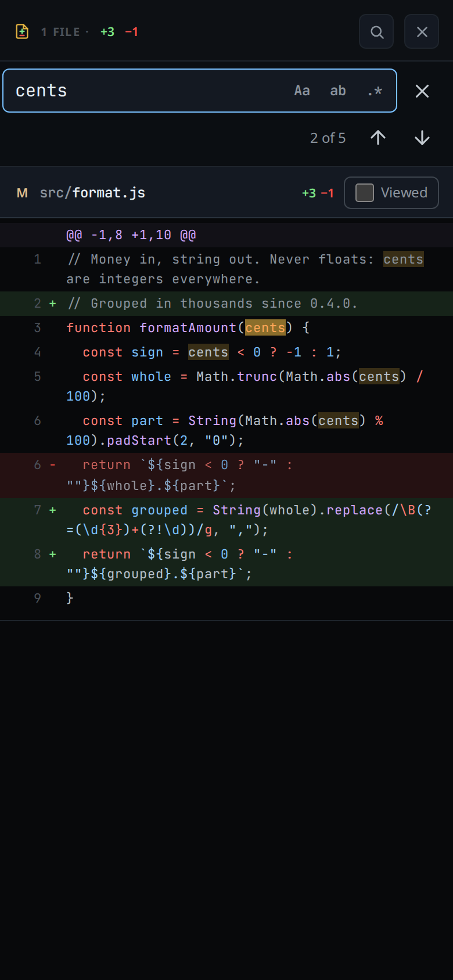Click the M modified status badge
The height and width of the screenshot is (980, 453).
pos(22,193)
